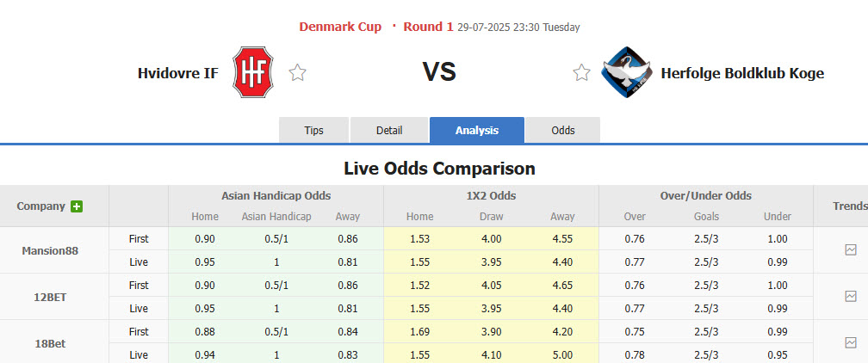The width and height of the screenshot is (868, 363).
Task: Open the Denmark Cup league link
Action: tap(340, 27)
